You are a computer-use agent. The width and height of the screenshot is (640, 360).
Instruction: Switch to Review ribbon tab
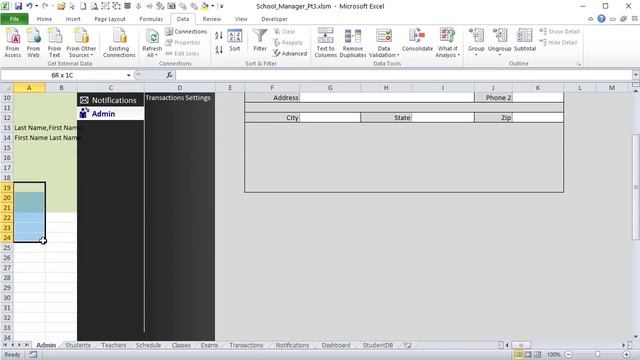click(x=211, y=19)
